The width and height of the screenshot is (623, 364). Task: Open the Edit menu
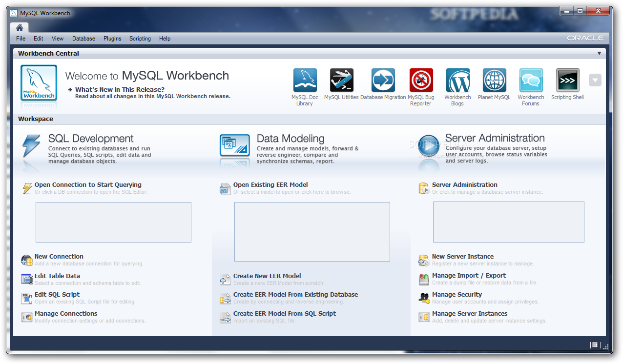tap(39, 39)
